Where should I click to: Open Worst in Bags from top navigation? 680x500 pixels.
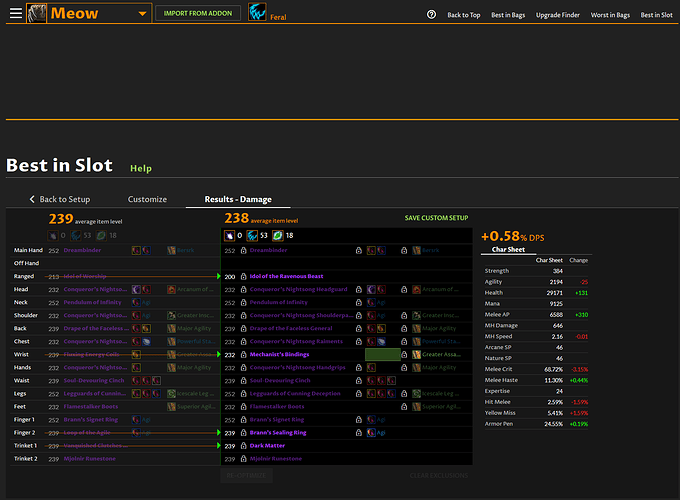click(x=610, y=15)
